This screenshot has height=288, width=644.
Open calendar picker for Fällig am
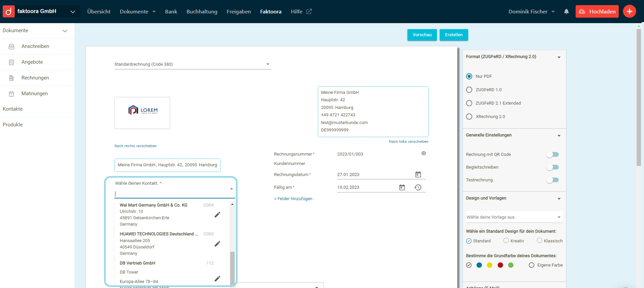(x=402, y=187)
